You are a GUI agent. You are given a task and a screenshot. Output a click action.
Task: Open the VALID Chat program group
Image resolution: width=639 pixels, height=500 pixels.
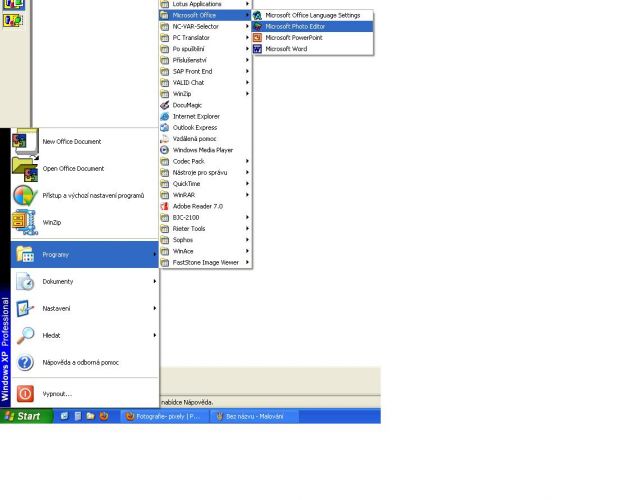pyautogui.click(x=205, y=83)
